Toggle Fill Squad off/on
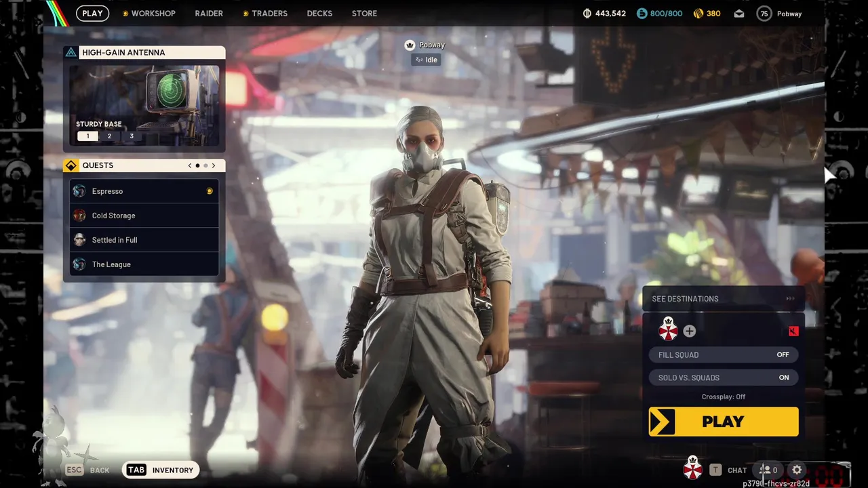 click(x=724, y=354)
